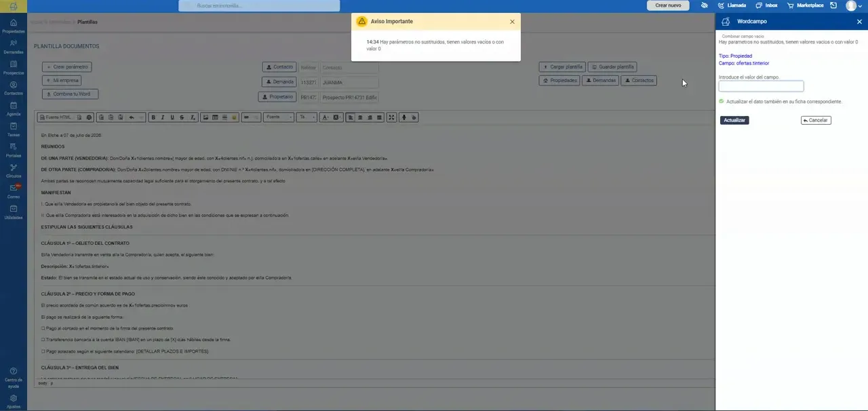Open the Marketplace cart icon
This screenshot has height=411, width=868.
pos(790,5)
